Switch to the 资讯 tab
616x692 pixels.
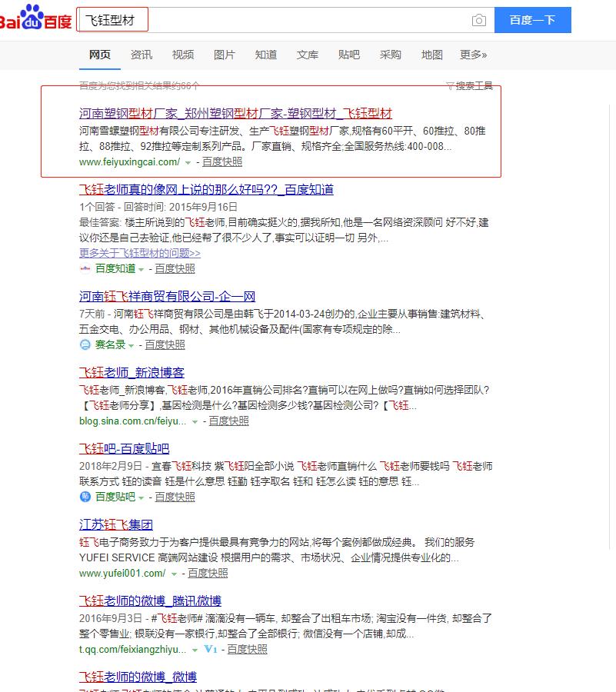(x=142, y=55)
